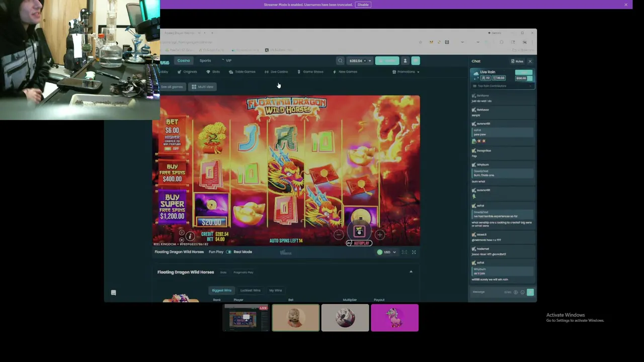
Task: Click the Payout column header
Action: pyautogui.click(x=379, y=300)
